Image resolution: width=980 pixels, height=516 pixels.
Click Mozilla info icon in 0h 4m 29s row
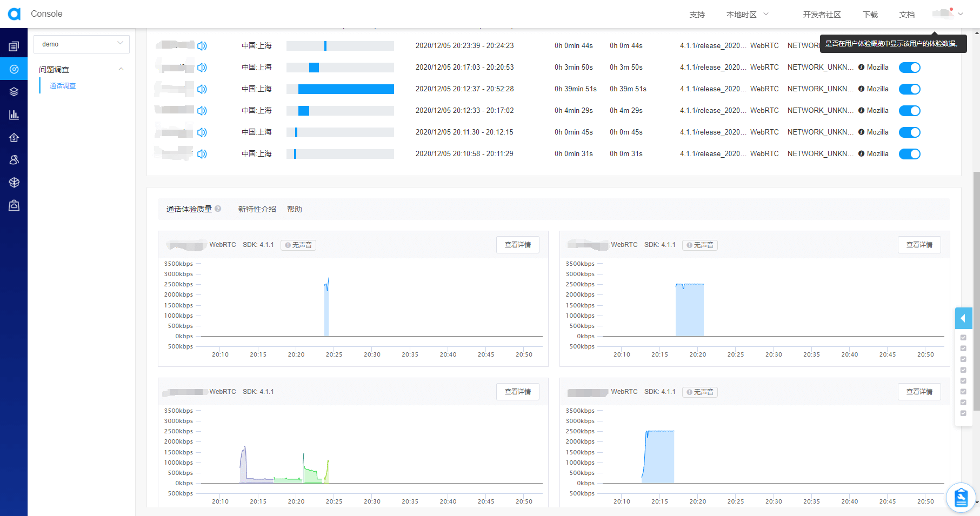pyautogui.click(x=861, y=111)
